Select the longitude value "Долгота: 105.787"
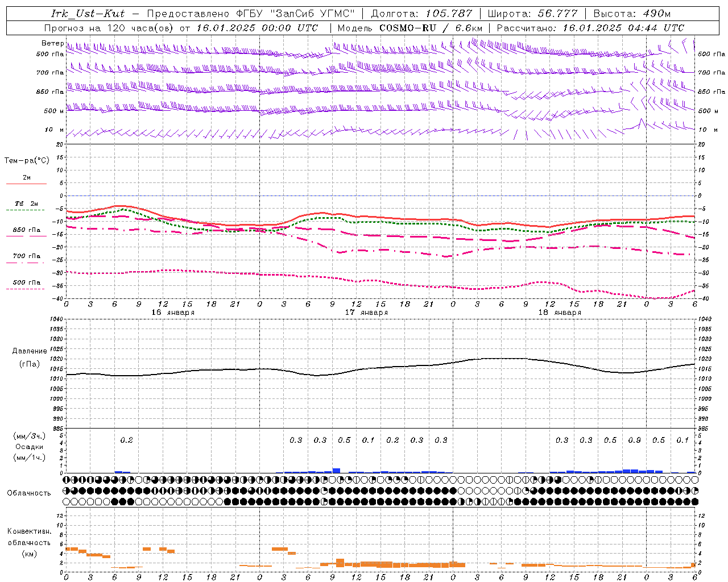The image size is (728, 582). pos(421,14)
